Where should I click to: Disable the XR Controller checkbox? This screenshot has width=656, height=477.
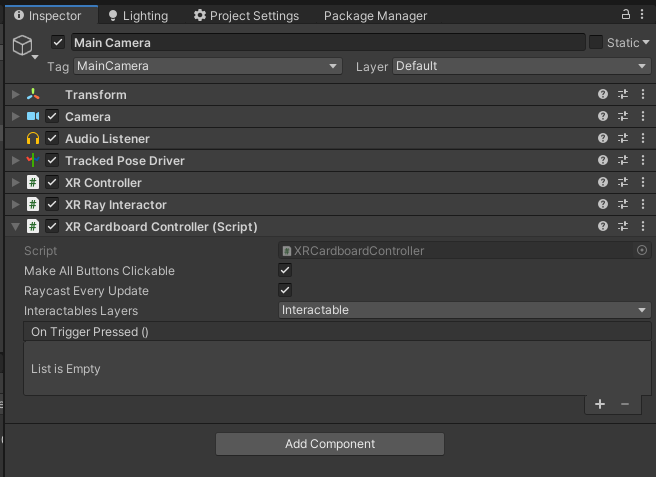pos(52,182)
